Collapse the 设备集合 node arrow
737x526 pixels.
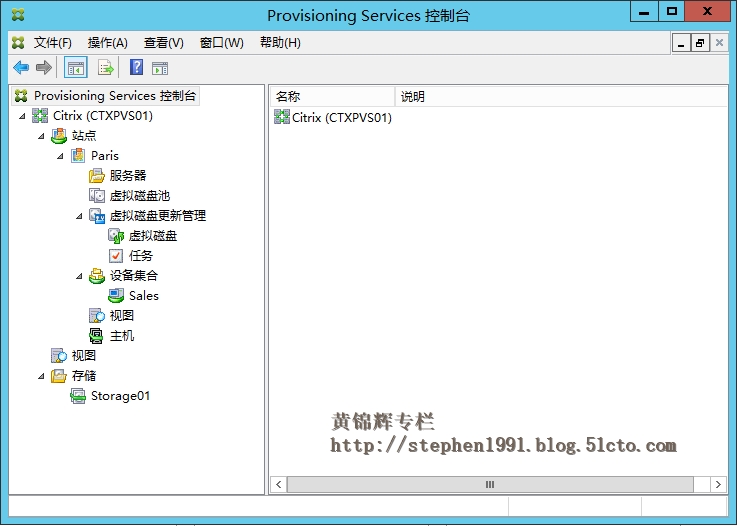point(79,276)
